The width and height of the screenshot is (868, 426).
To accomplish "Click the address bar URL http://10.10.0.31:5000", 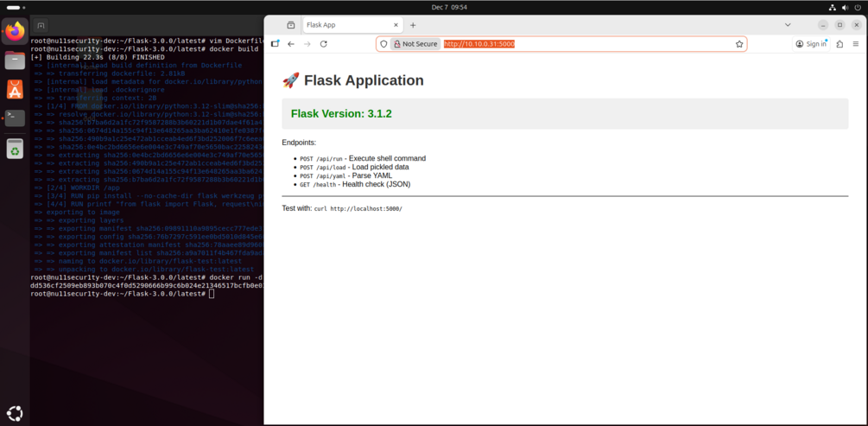I will (479, 44).
